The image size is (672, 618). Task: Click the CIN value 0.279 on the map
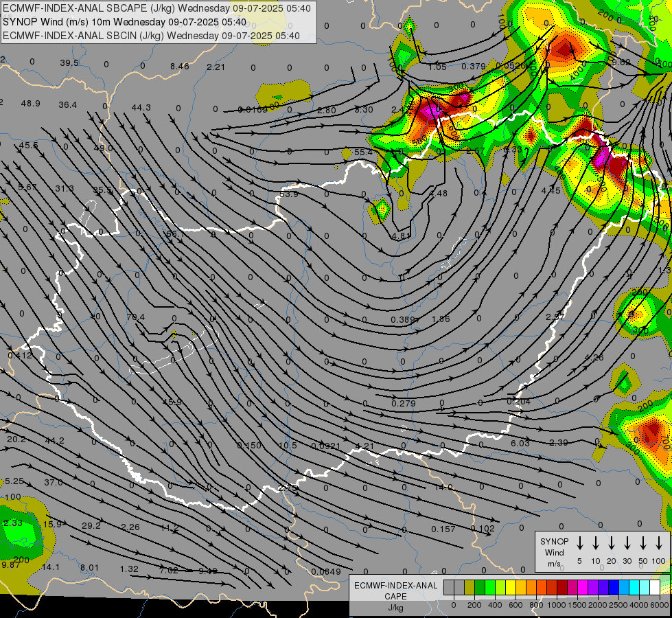404,403
